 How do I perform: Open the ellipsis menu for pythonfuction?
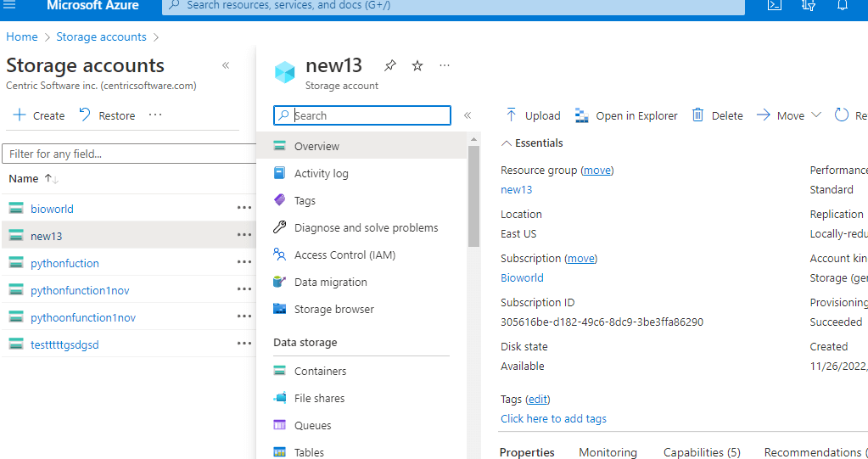[244, 262]
